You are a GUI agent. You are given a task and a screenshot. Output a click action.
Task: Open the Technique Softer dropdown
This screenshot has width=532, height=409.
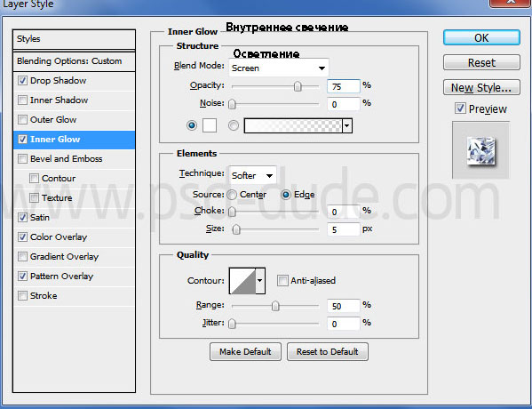point(253,175)
